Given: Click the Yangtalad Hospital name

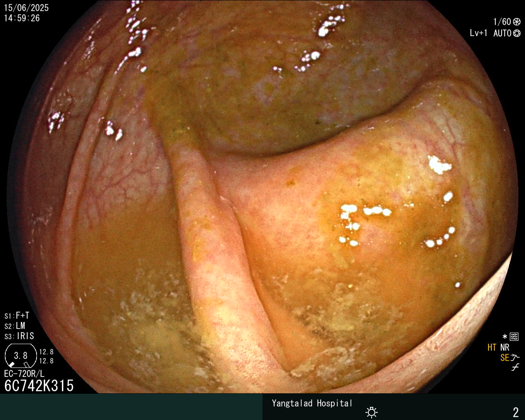Looking at the screenshot, I should (x=312, y=403).
